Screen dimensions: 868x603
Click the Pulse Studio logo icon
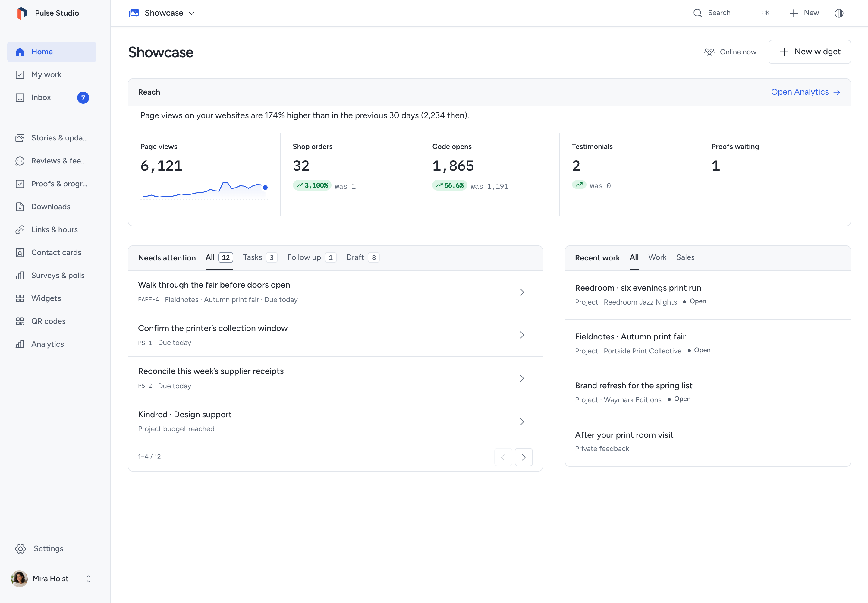22,13
